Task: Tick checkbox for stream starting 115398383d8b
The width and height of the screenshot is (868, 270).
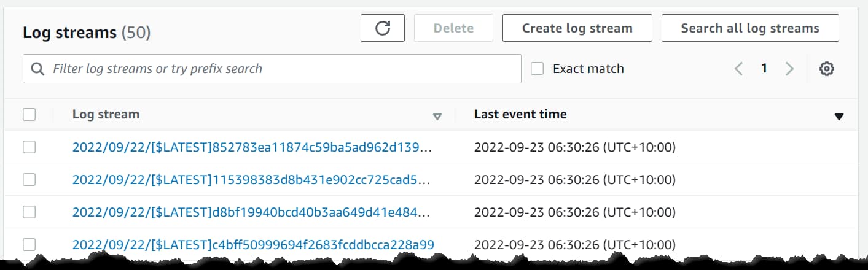Action: tap(29, 180)
